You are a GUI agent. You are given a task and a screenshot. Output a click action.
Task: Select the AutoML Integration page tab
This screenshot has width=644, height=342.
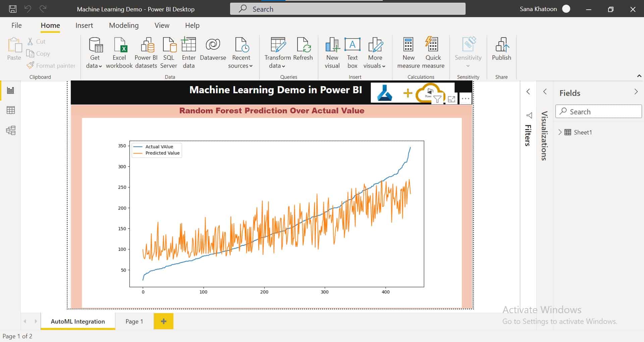[x=78, y=321]
